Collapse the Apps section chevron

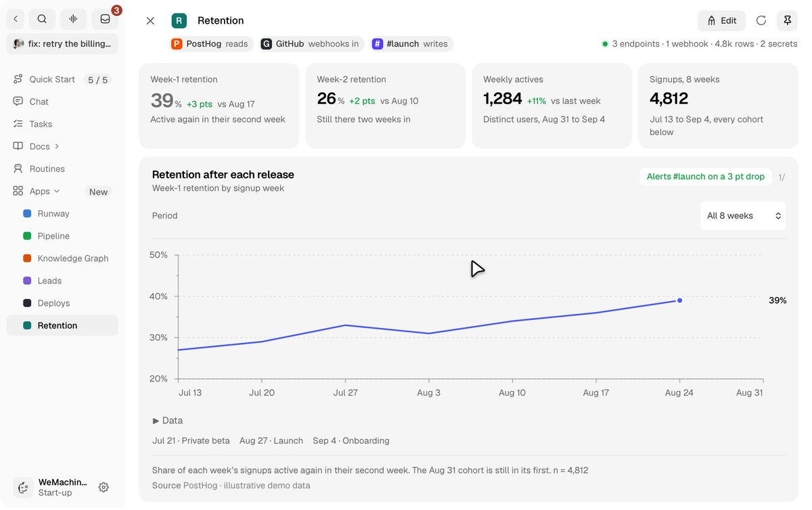[x=57, y=191]
